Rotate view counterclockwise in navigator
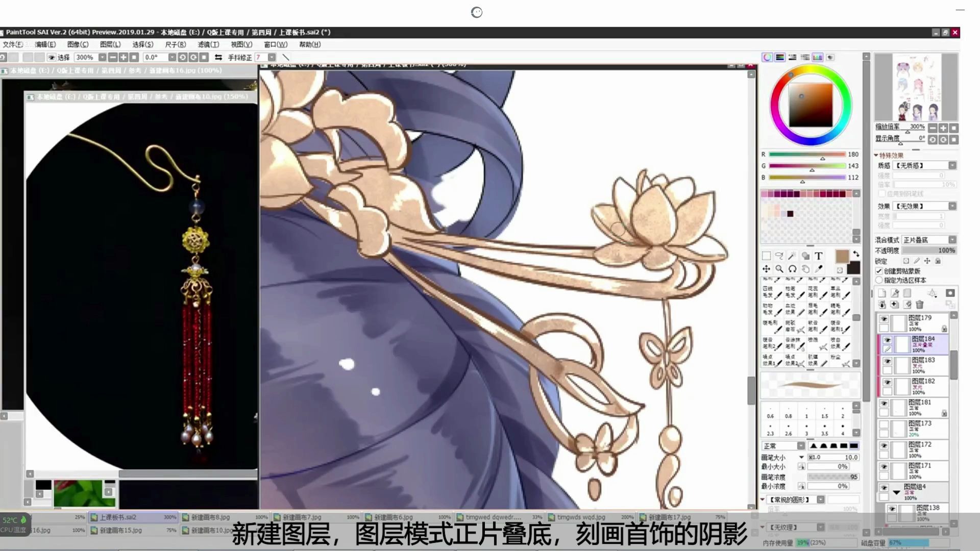Screen dimensions: 980x551 click(933, 139)
